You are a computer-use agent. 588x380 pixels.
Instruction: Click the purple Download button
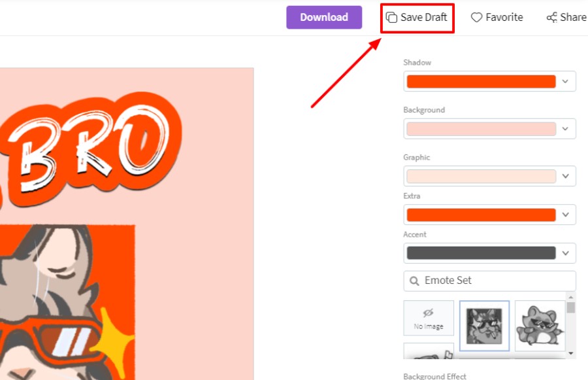click(x=324, y=17)
